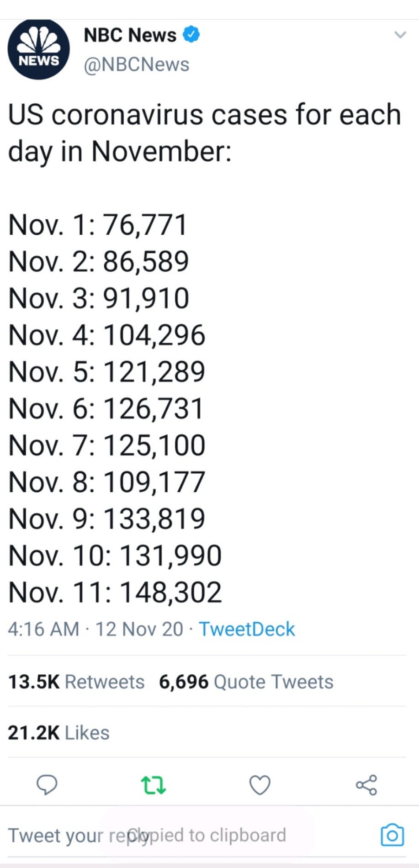This screenshot has width=419, height=868.
Task: Open the @NBCNews handle link
Action: [137, 64]
